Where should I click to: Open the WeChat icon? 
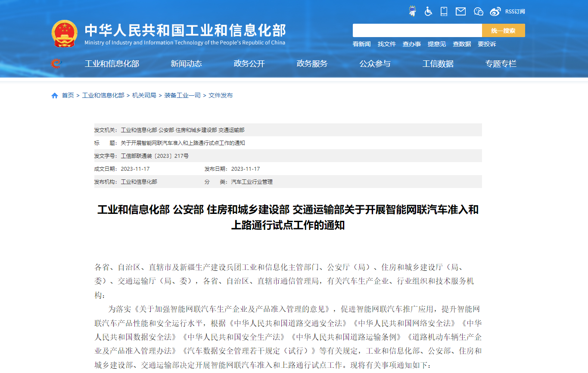point(478,12)
